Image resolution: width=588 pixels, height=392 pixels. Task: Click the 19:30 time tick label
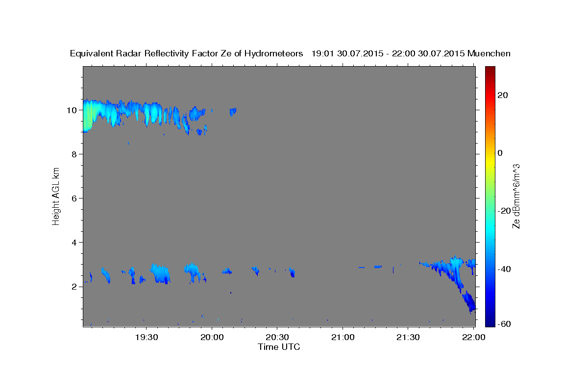tap(147, 337)
